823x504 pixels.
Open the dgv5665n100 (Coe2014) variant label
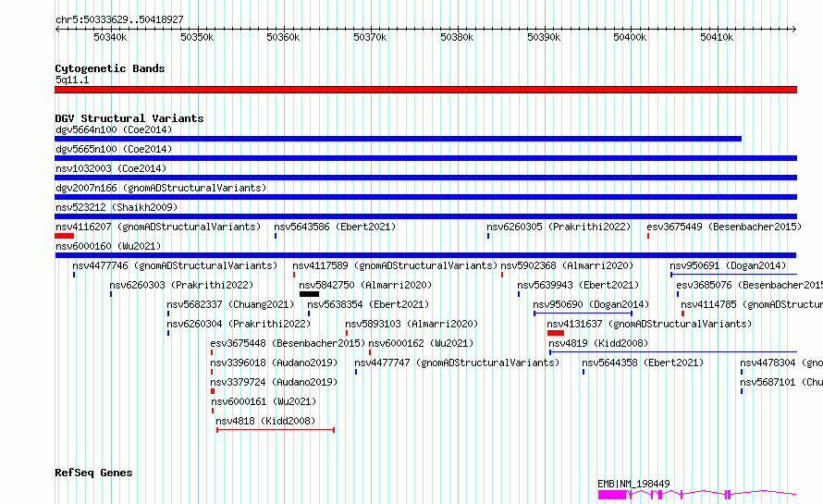(114, 149)
